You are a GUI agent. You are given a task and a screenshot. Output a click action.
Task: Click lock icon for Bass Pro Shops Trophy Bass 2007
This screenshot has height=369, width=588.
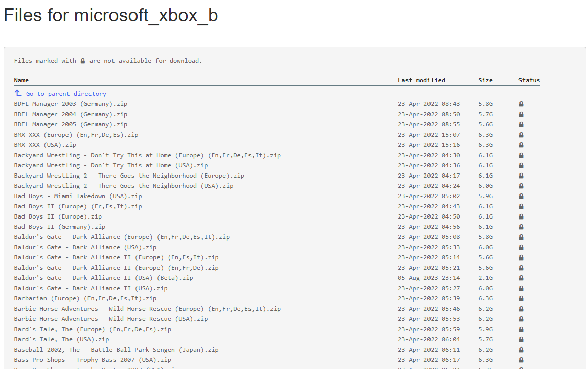521,360
